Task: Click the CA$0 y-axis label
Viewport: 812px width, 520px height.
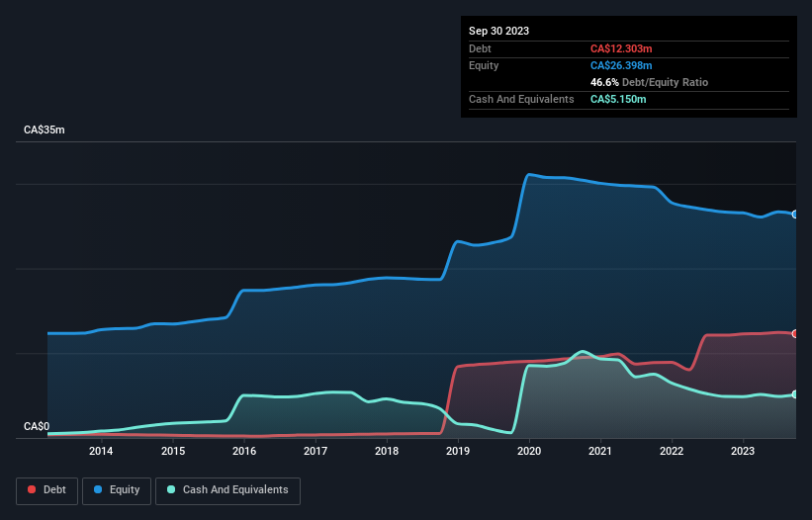Action: tap(37, 426)
